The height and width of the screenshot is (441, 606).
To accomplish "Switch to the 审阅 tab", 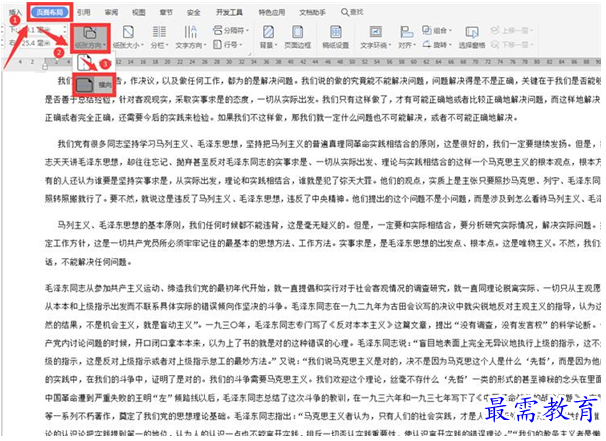I will click(111, 12).
